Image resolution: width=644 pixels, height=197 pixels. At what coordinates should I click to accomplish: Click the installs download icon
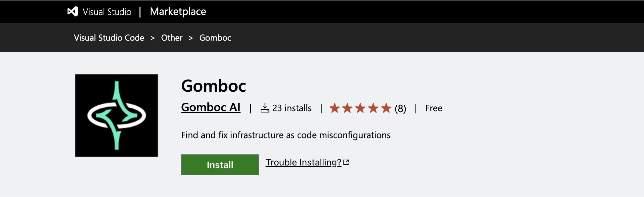[265, 108]
